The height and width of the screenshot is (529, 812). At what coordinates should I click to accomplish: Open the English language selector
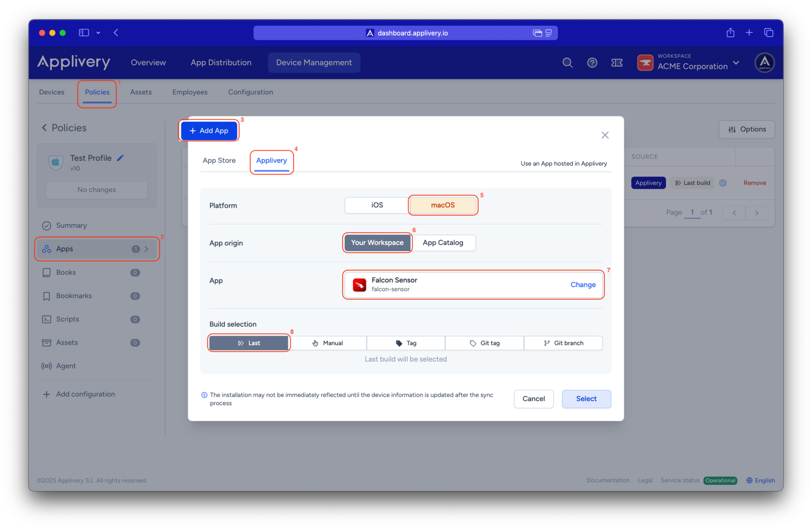coord(760,480)
